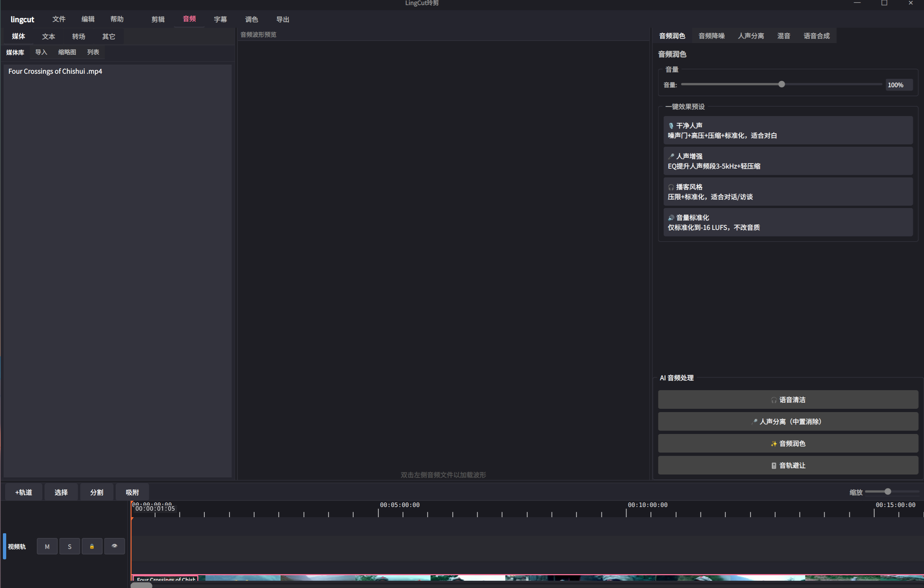This screenshot has height=588, width=924.
Task: Mute the video track with M button
Action: click(x=47, y=546)
